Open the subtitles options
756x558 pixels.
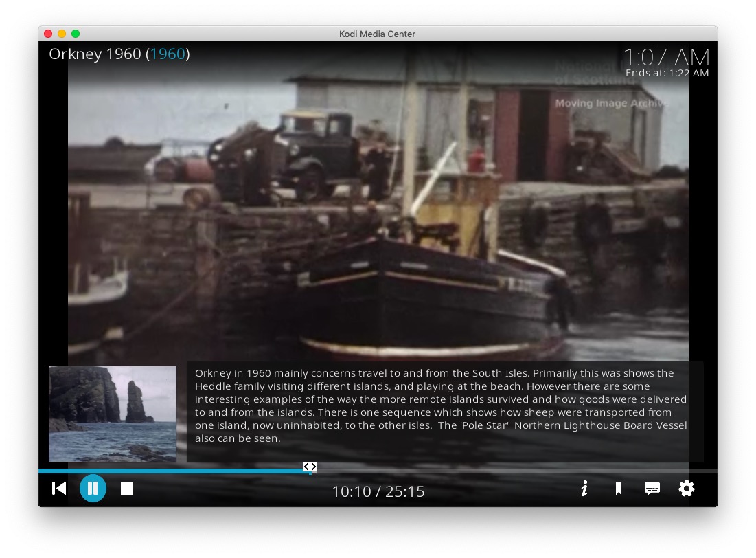coord(652,489)
